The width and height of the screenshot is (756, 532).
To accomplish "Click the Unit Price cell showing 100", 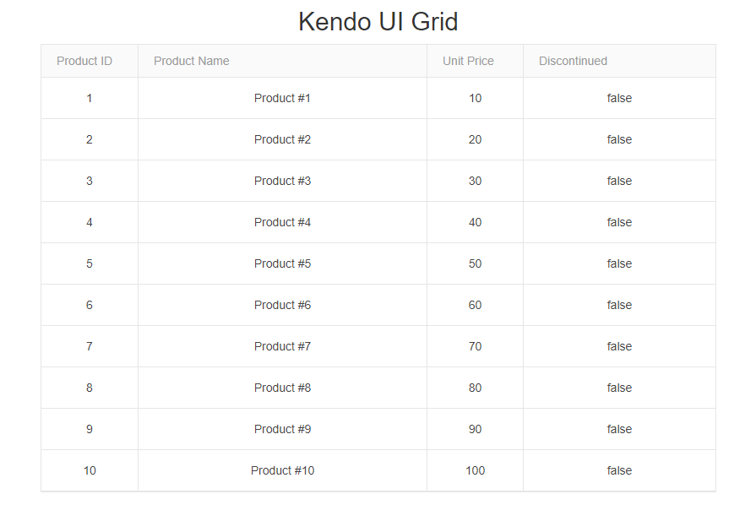I will coord(475,470).
